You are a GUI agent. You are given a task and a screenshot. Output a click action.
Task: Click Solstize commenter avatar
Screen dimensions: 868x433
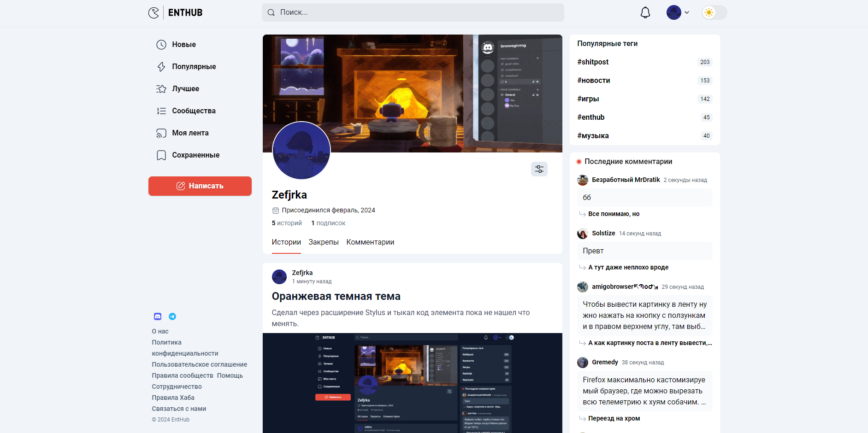[x=583, y=234]
